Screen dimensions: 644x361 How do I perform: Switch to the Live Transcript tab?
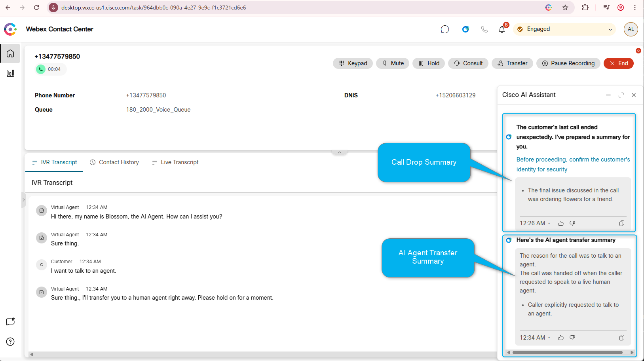pyautogui.click(x=175, y=162)
